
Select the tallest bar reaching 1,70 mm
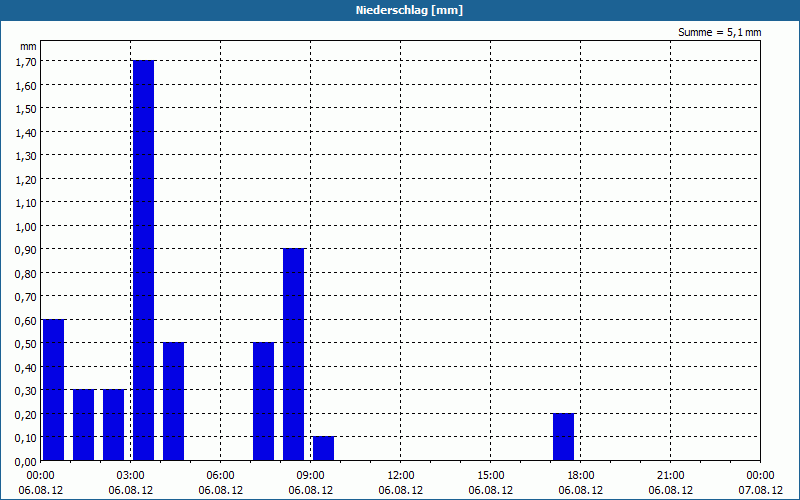point(143,260)
